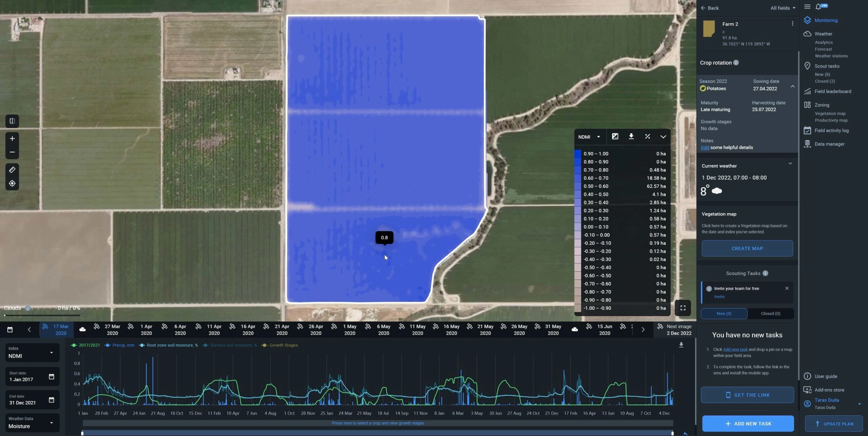Click the download icon in NDMI toolbar
This screenshot has width=868, height=436.
631,137
